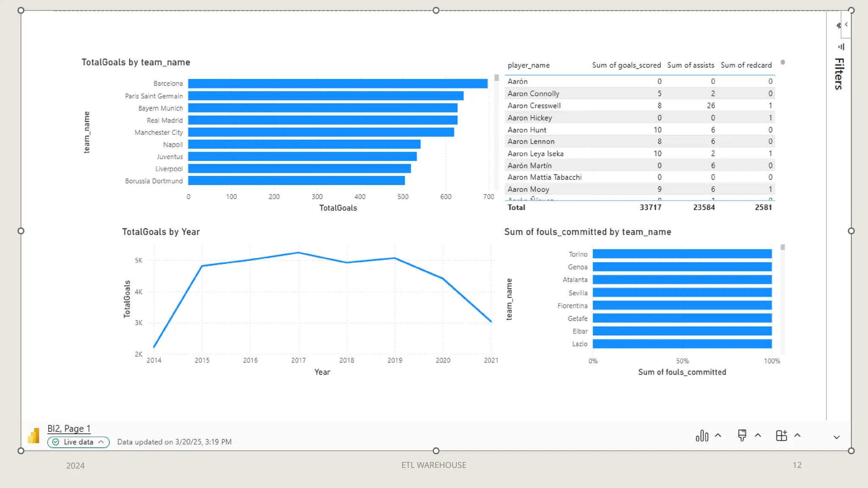868x488 pixels.
Task: Expand chevron next to data insights icon
Action: click(x=718, y=435)
